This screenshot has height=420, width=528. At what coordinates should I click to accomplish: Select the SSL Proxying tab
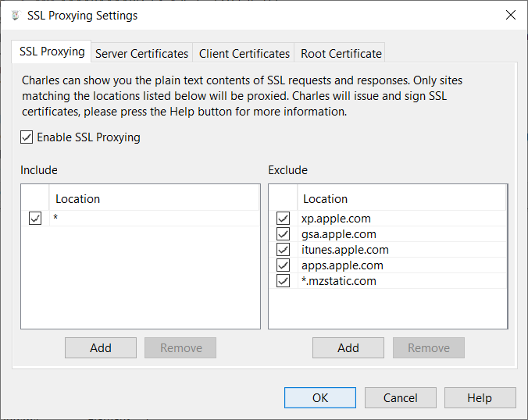tap(52, 52)
